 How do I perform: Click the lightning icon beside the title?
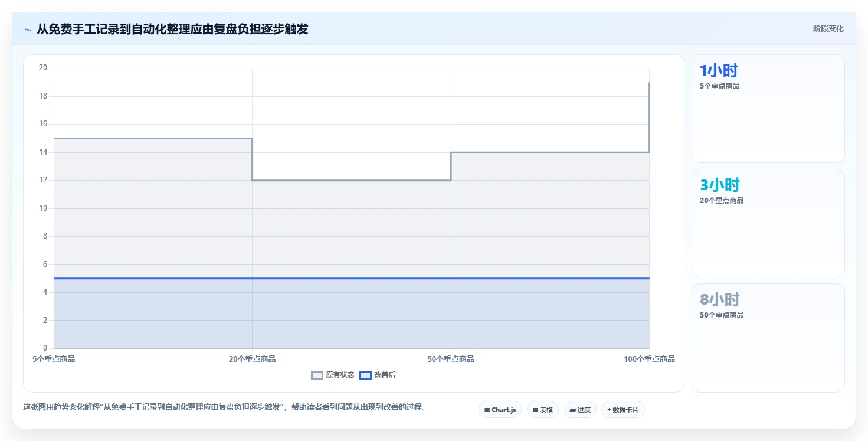tap(28, 29)
